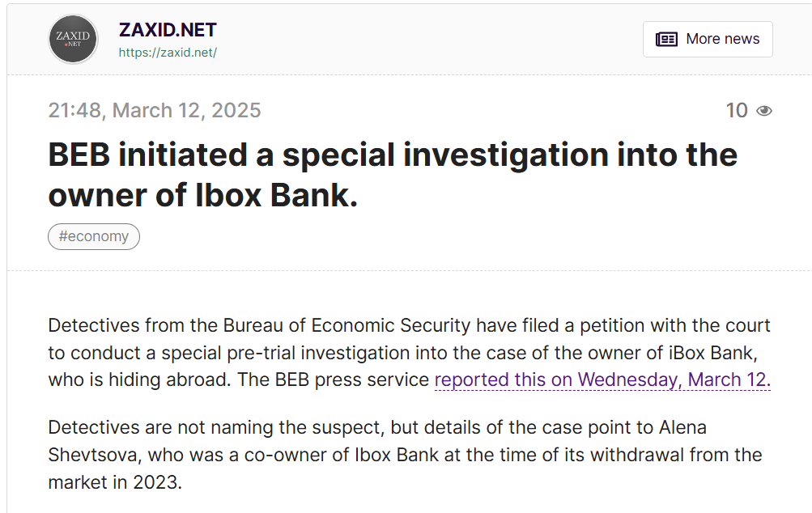Open the ZAXID.NET source title

[x=168, y=30]
